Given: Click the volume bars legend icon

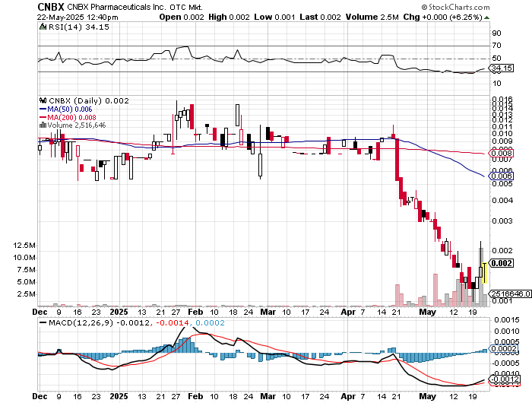Looking at the screenshot, I should [43, 125].
